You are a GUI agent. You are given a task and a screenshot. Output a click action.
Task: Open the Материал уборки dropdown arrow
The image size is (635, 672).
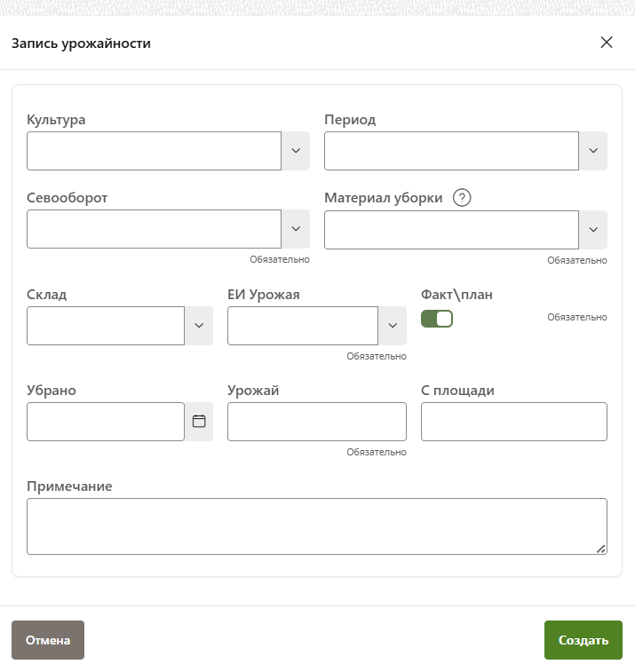[x=593, y=230]
